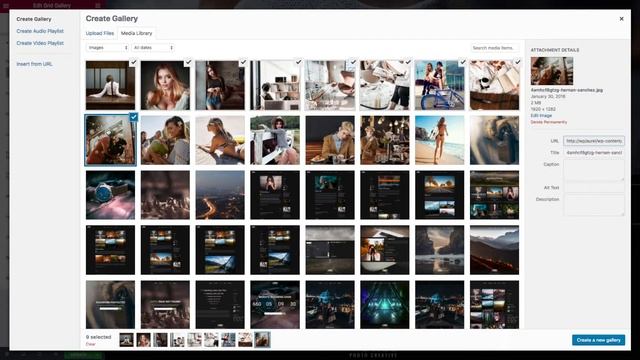Viewport: 640px width, 360px height.
Task: Uncheck the coffee and book thumbnail checkmark
Action: pos(517,62)
